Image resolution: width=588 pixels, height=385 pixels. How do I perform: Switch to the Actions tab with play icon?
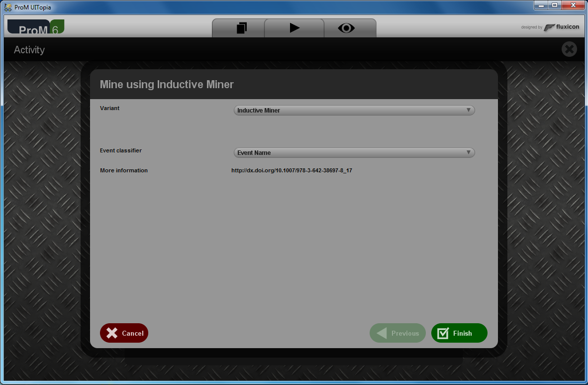pyautogui.click(x=294, y=28)
